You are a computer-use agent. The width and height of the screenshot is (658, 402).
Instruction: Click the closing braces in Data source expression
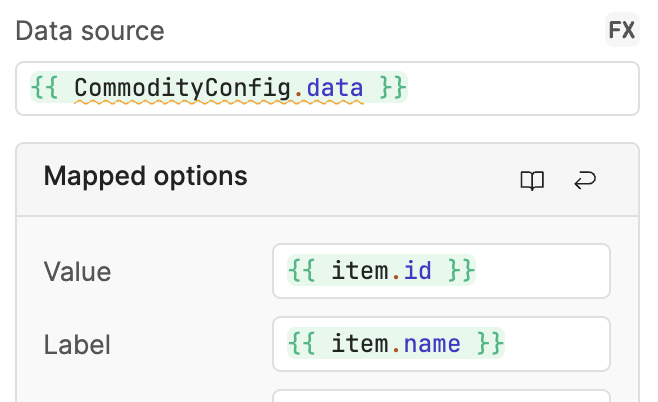point(393,88)
